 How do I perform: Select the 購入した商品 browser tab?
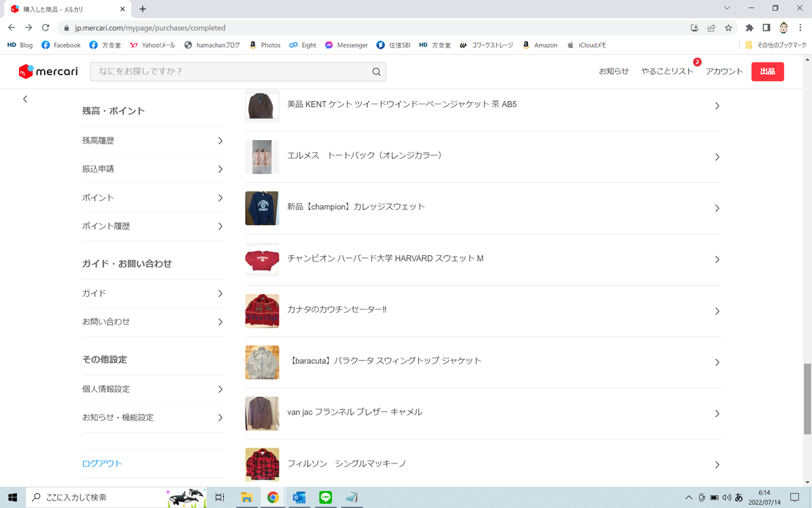[66, 9]
